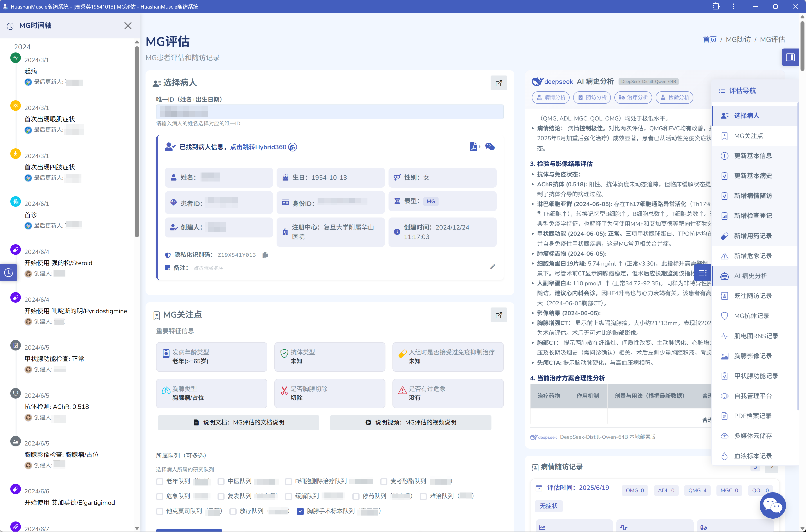Click the pencil icon to edit 备注

tap(493, 267)
